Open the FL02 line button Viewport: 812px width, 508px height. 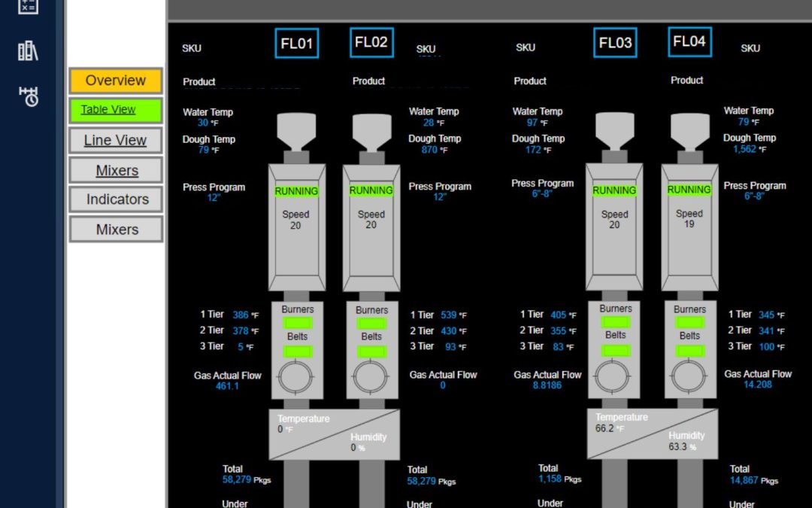coord(371,42)
